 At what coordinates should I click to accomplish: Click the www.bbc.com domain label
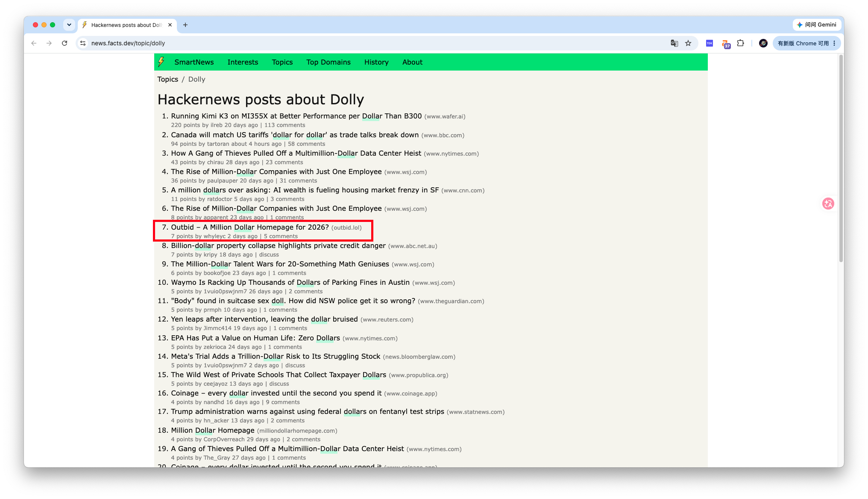pyautogui.click(x=443, y=135)
